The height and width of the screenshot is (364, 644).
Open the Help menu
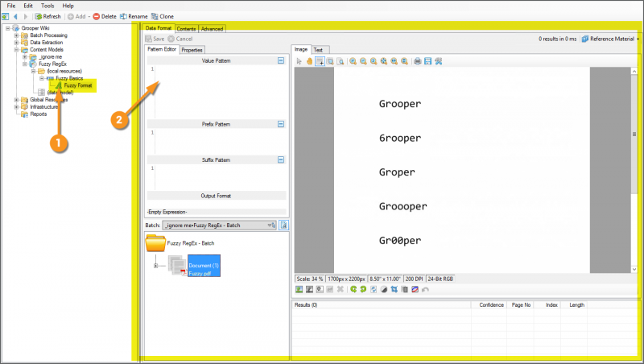pos(68,6)
